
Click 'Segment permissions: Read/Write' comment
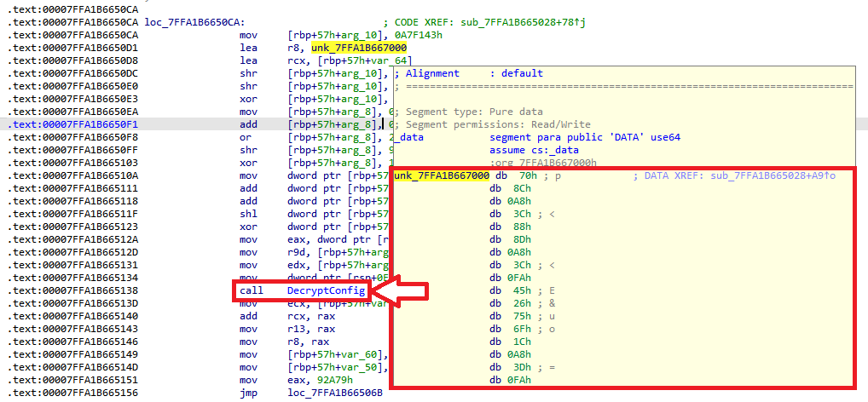[x=493, y=125]
